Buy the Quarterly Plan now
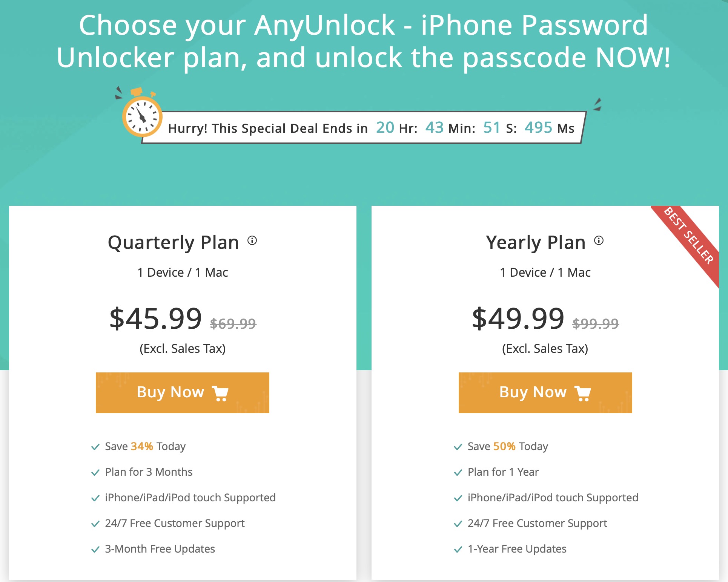The image size is (728, 582). (x=182, y=392)
